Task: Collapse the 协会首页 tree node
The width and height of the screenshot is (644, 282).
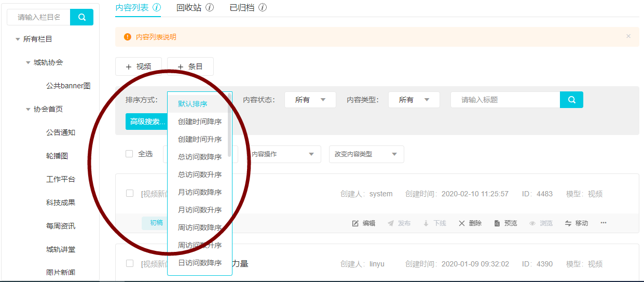Action: [28, 109]
